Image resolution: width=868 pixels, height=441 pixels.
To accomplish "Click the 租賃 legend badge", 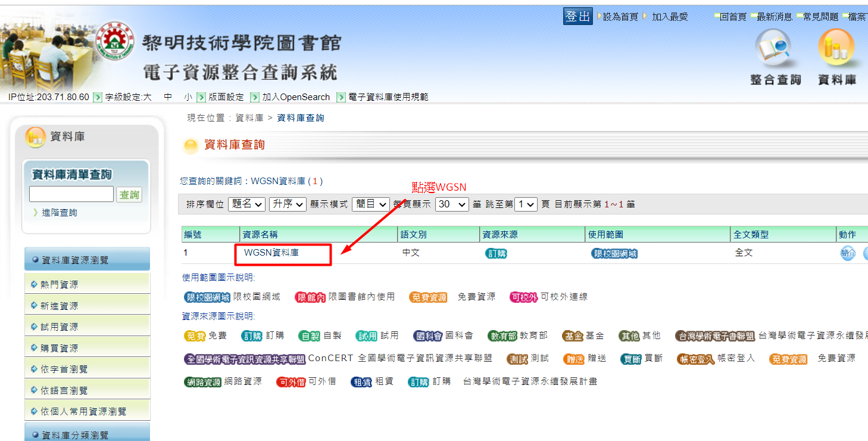I will coord(361,382).
